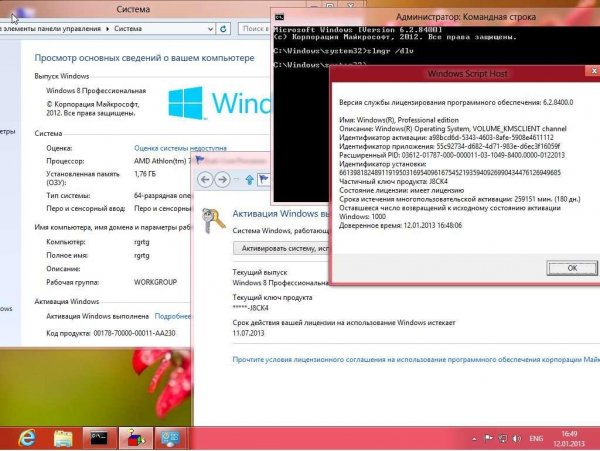Open the Control Panel taskbar icon
600x451 pixels.
pos(170,438)
